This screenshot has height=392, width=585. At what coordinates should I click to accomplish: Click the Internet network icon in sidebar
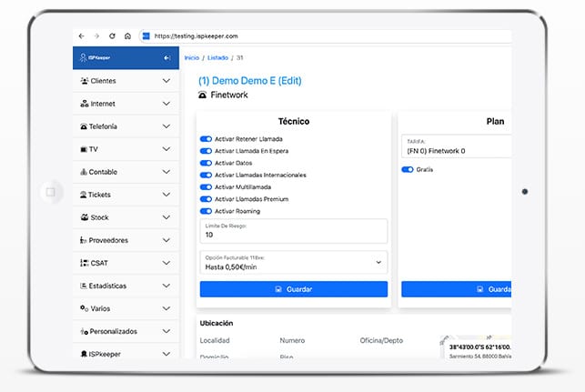click(85, 104)
